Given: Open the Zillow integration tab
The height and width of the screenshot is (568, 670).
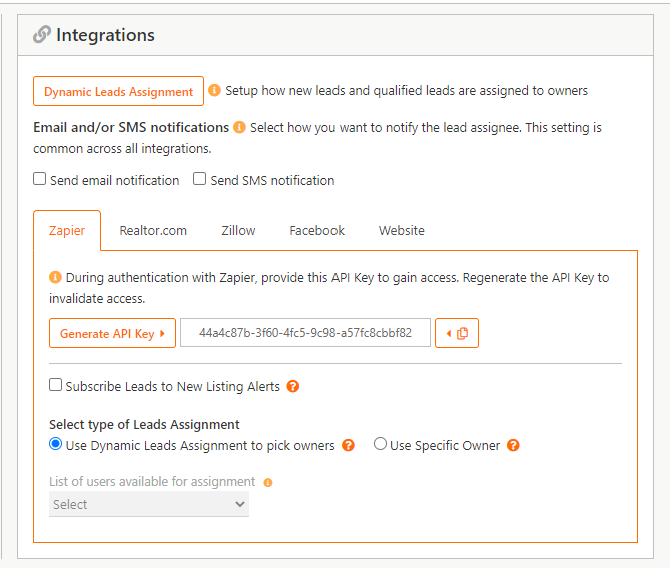Looking at the screenshot, I should 238,230.
